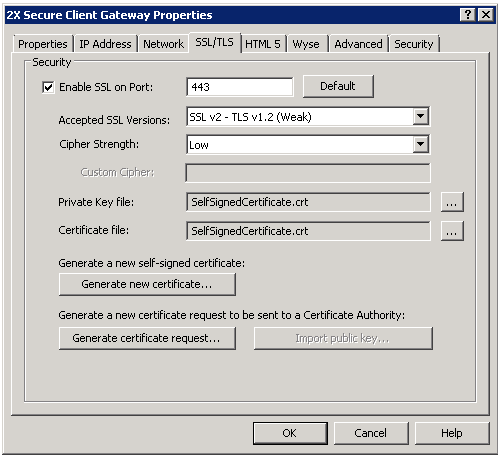501x457 pixels.
Task: Open the Wyse tab
Action: click(306, 44)
